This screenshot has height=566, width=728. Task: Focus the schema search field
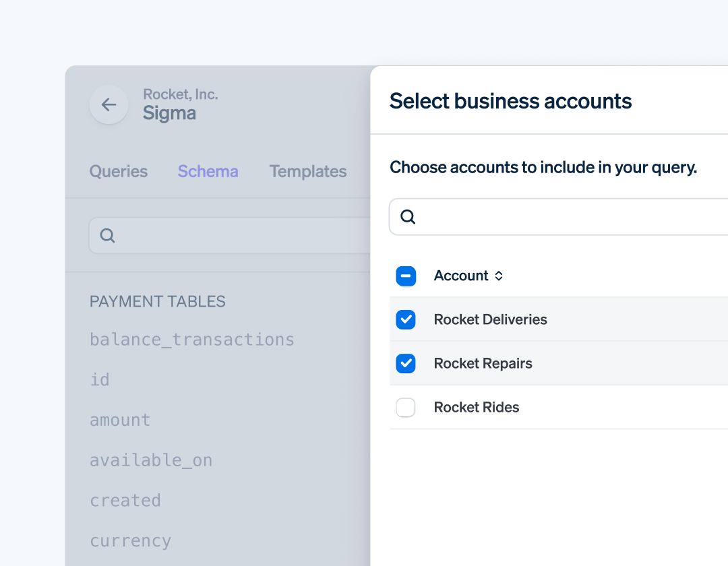pyautogui.click(x=230, y=236)
